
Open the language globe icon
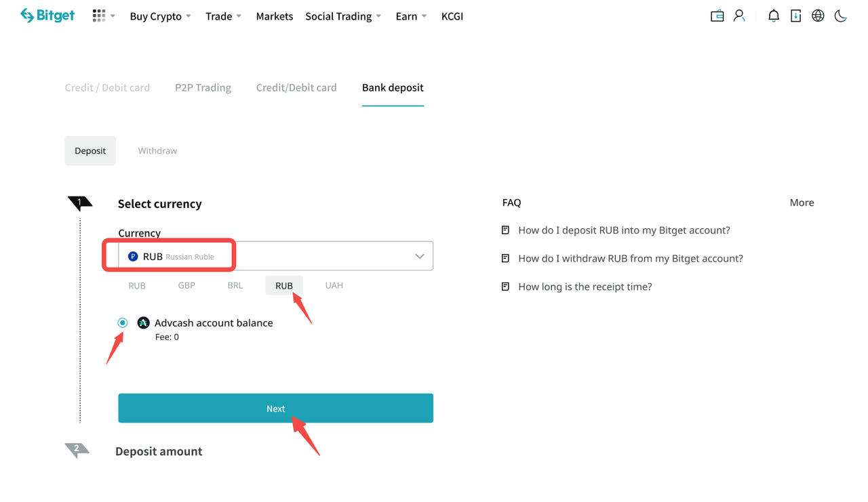[818, 16]
